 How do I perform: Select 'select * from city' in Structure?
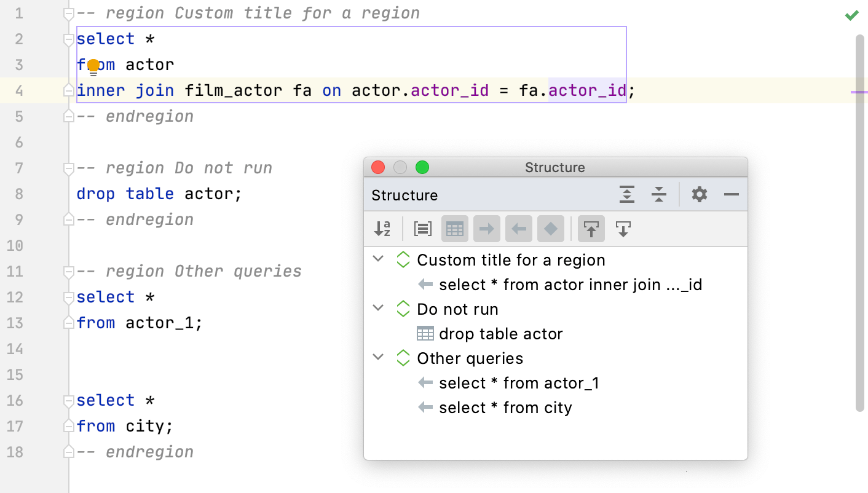coord(505,407)
